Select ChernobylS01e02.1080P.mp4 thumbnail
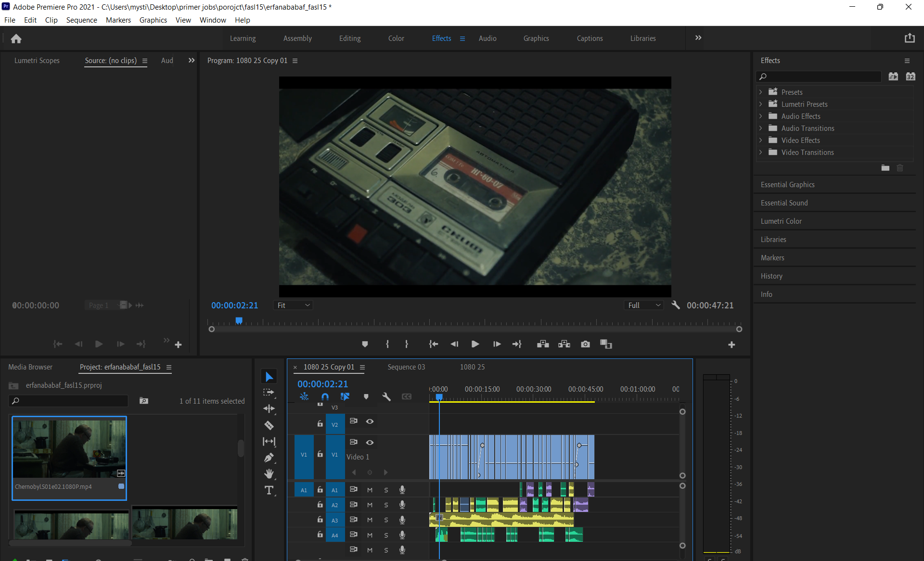924x561 pixels. coord(69,448)
